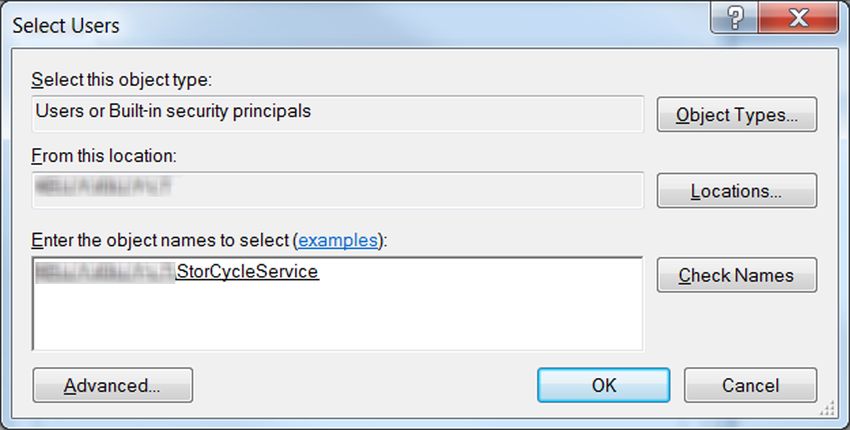Click the Locations button
The width and height of the screenshot is (850, 430).
[737, 190]
